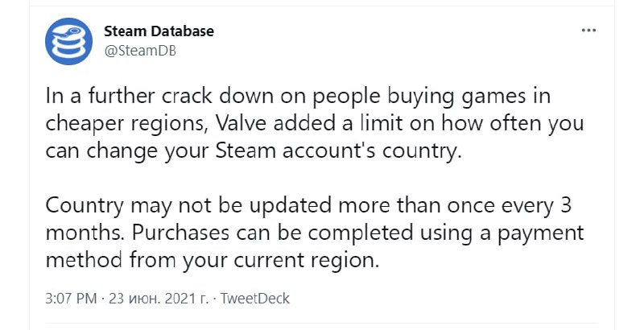Image resolution: width=644 pixels, height=330 pixels.
Task: Open the three-dot more options menu
Action: click(x=589, y=31)
